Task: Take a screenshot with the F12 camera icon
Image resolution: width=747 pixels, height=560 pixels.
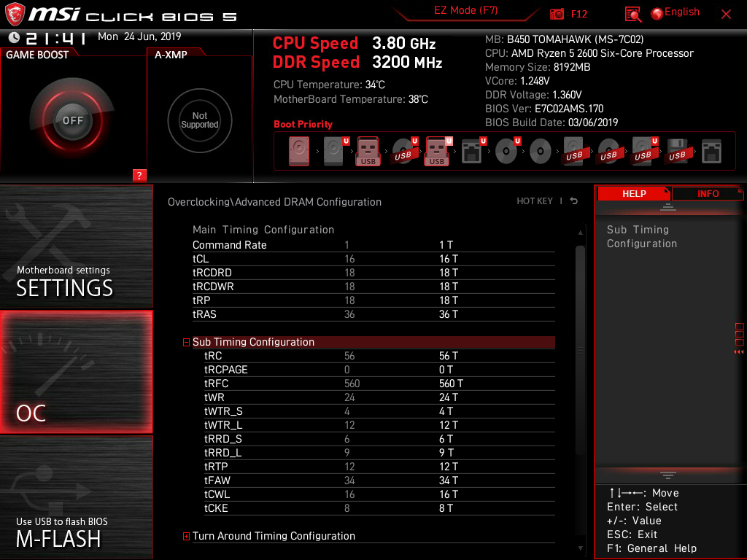Action: click(x=557, y=15)
